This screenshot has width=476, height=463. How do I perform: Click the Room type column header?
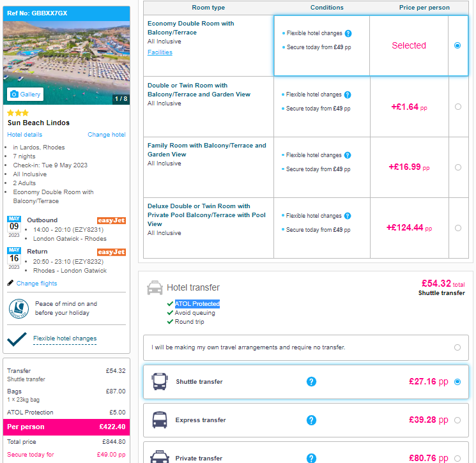pos(208,8)
